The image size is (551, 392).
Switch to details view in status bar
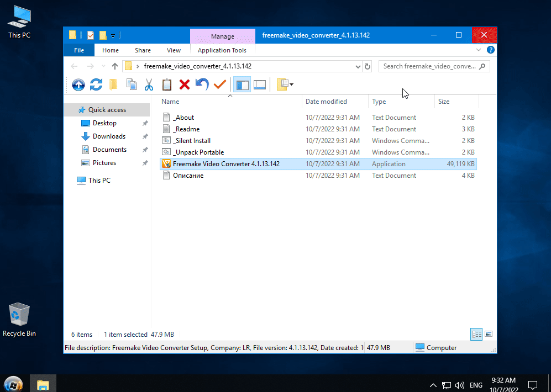click(x=476, y=334)
